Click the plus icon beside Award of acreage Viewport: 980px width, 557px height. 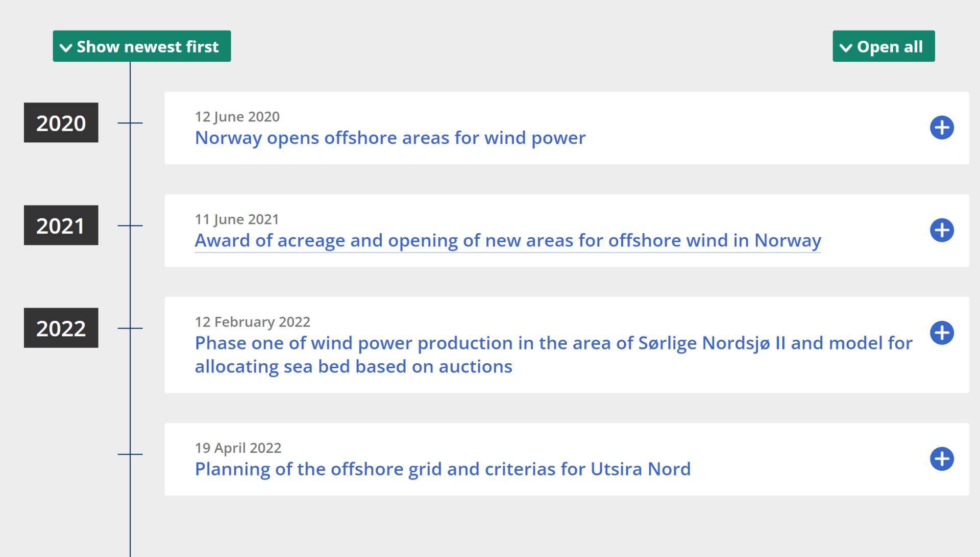[x=942, y=230]
